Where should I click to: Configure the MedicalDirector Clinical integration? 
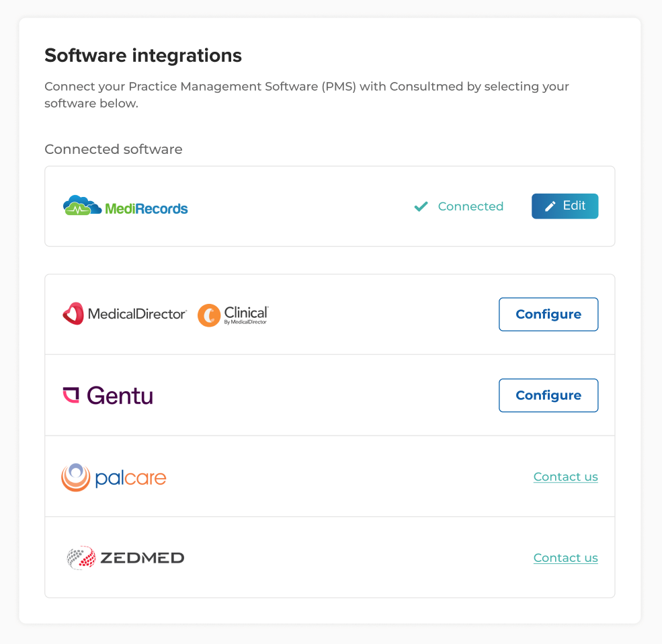(x=548, y=314)
